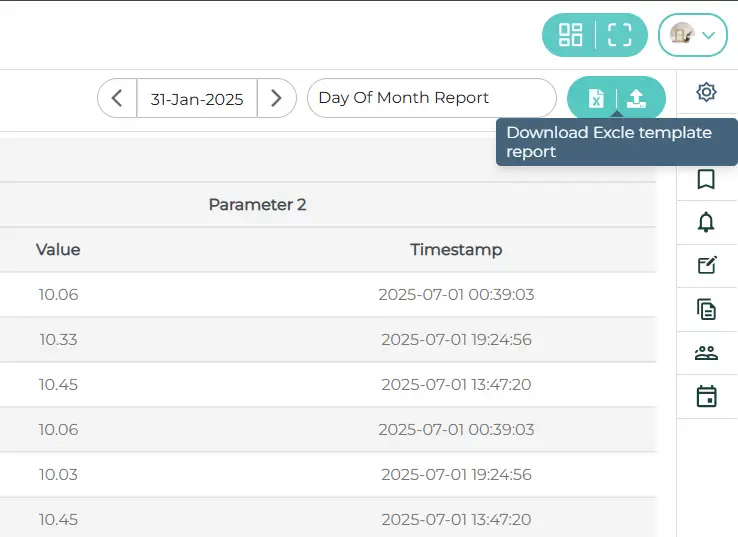This screenshot has width=738, height=537.
Task: Open notifications bell in sidebar
Action: click(x=706, y=222)
